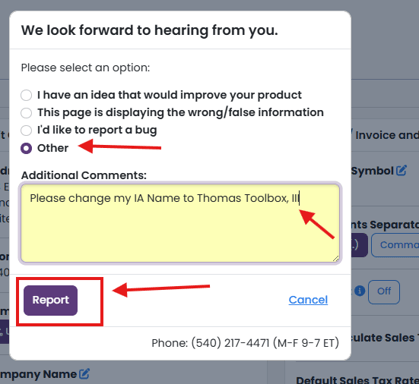Grab the comment box resize handle
This screenshot has height=384, width=419.
336,259
